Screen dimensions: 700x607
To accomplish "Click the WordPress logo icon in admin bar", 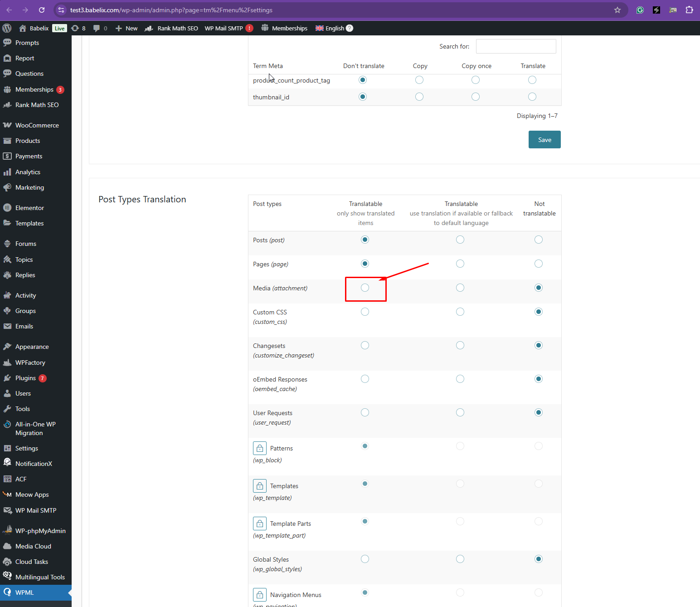I will pyautogui.click(x=7, y=28).
